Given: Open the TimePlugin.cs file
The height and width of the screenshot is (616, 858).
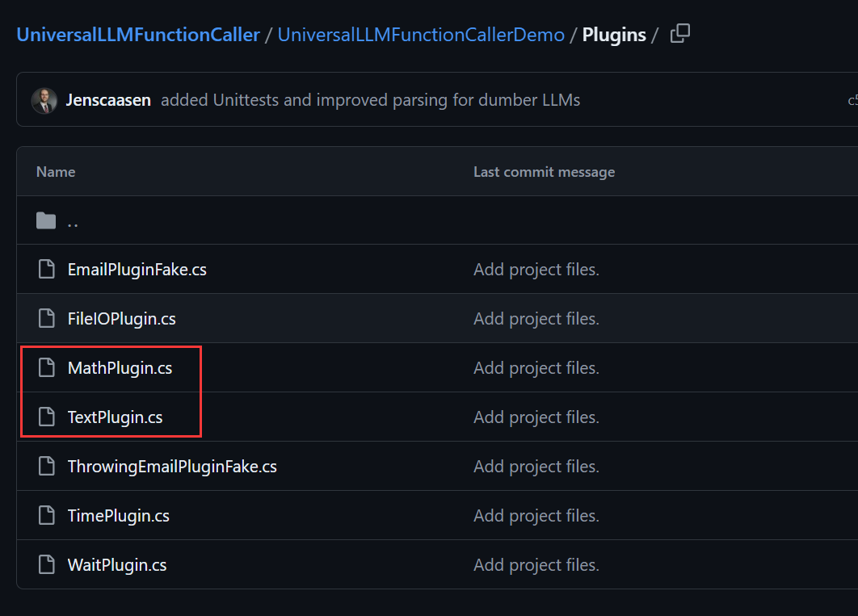Looking at the screenshot, I should pyautogui.click(x=118, y=516).
